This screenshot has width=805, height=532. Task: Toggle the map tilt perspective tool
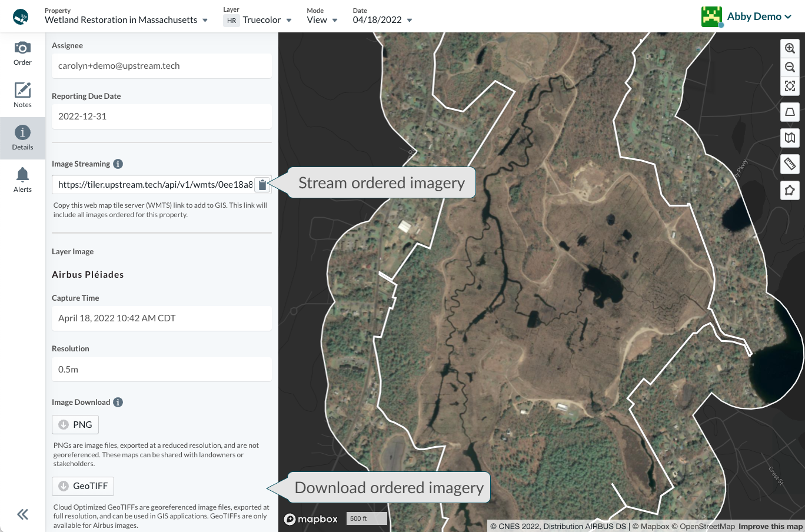click(x=790, y=112)
